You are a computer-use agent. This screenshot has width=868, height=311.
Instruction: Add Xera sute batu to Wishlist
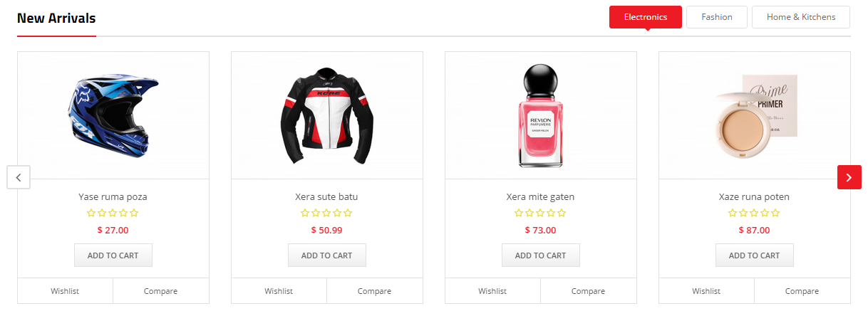point(279,291)
